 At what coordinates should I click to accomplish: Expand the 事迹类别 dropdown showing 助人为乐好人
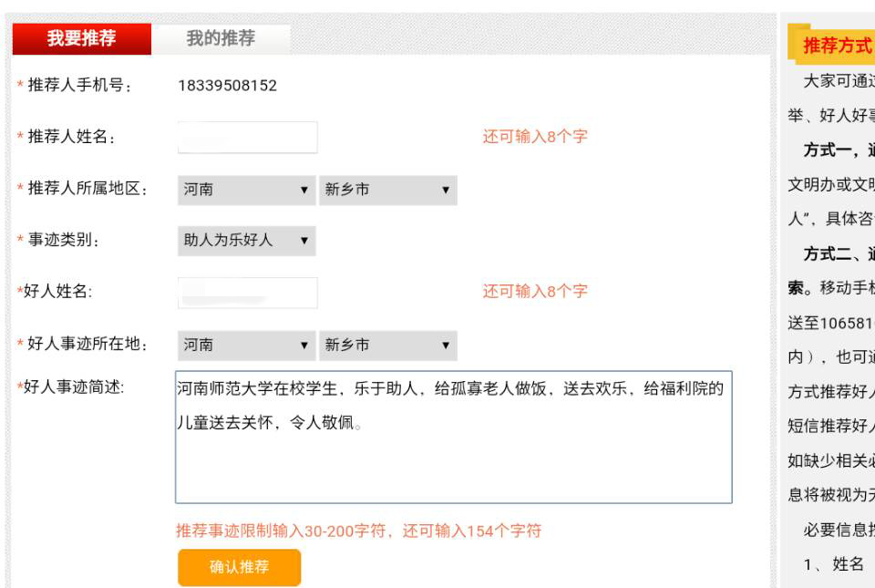coord(246,241)
